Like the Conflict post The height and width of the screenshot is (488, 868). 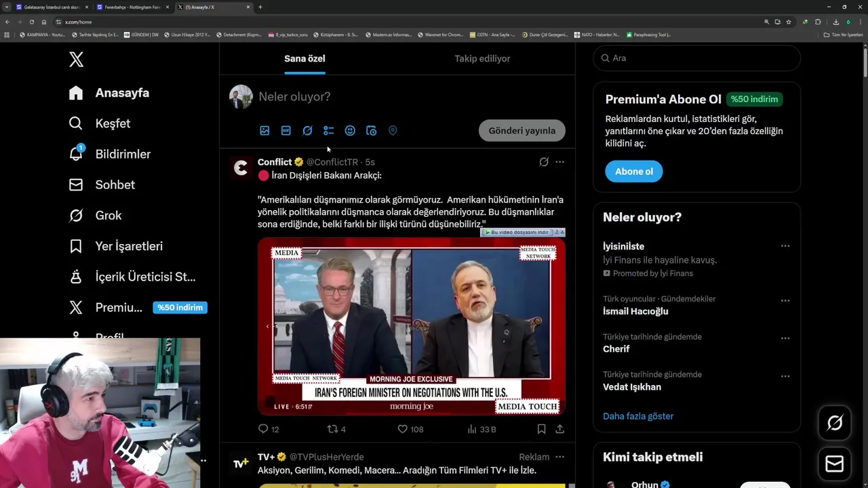[410, 429]
